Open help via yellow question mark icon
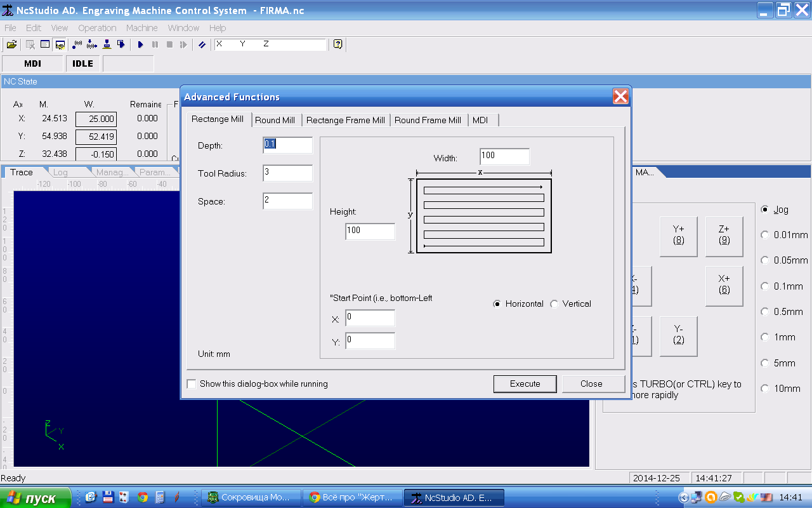Screen dimensions: 812x508 pyautogui.click(x=337, y=44)
